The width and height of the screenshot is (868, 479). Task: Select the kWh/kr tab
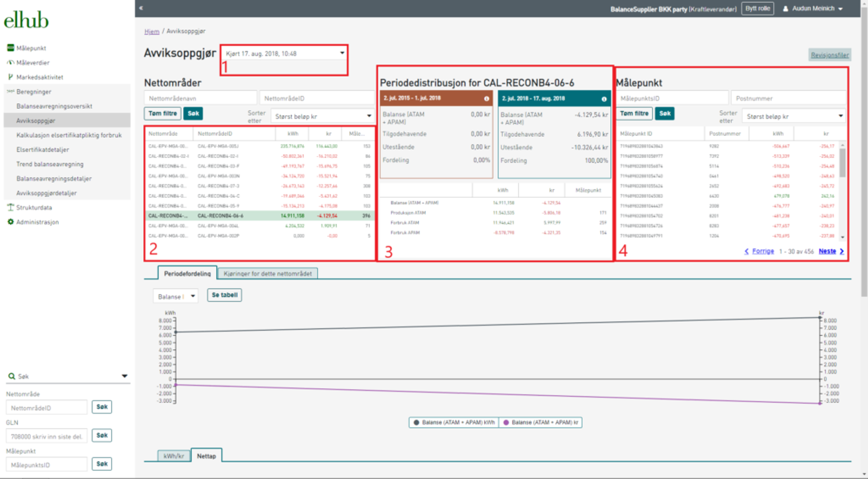tap(174, 456)
